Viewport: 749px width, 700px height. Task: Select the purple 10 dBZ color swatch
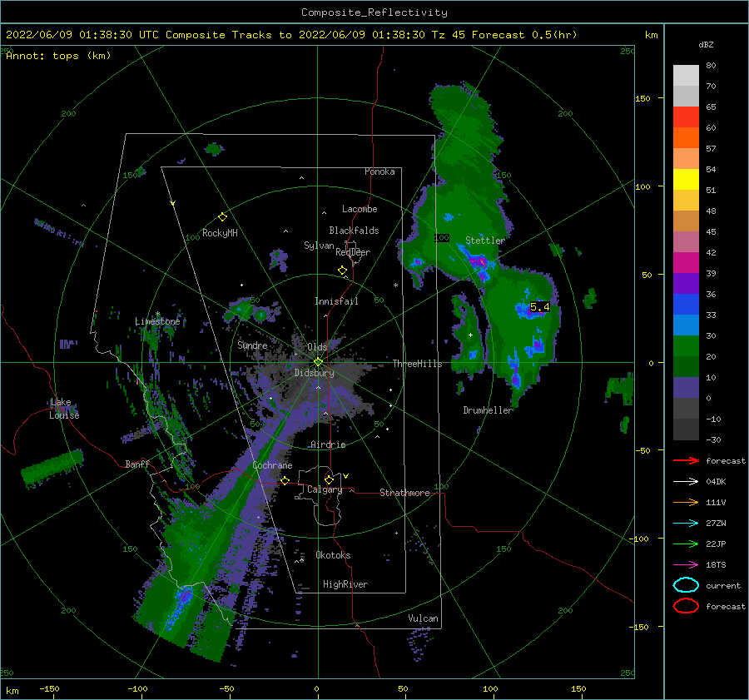coord(686,387)
